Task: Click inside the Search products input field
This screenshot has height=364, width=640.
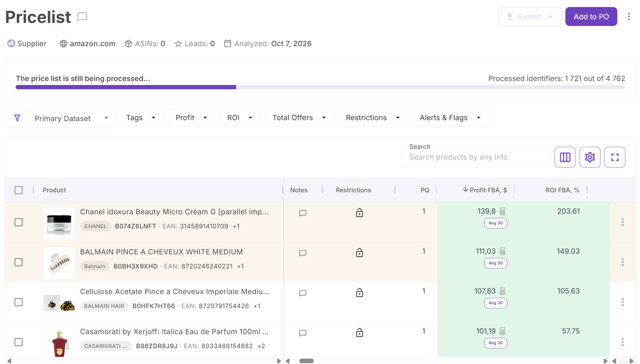Action: (x=476, y=157)
